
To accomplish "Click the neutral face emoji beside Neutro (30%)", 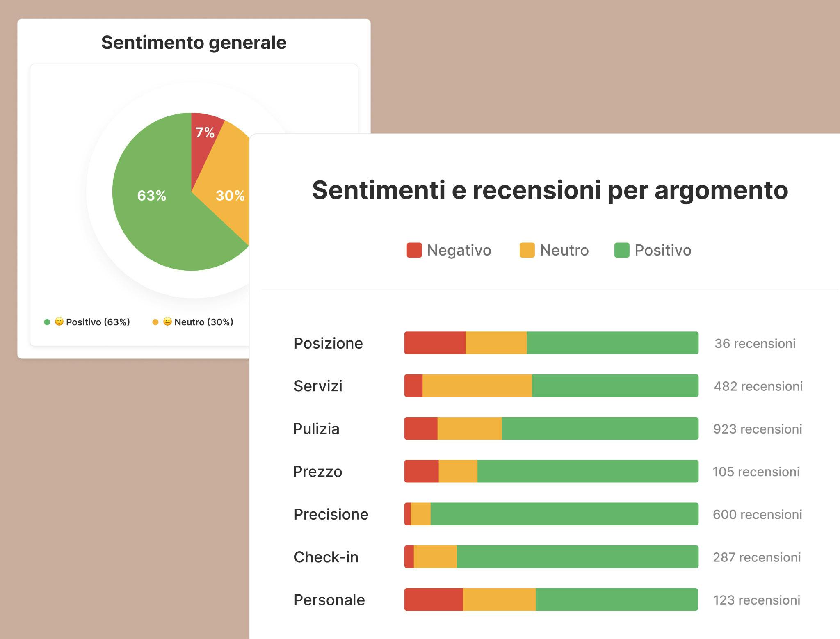I will pos(167,322).
